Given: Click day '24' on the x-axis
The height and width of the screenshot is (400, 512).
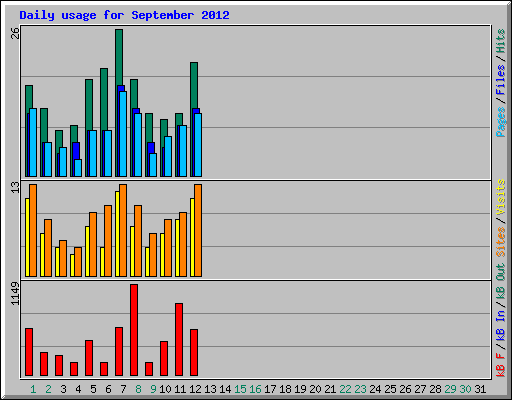Looking at the screenshot, I should 375,389.
